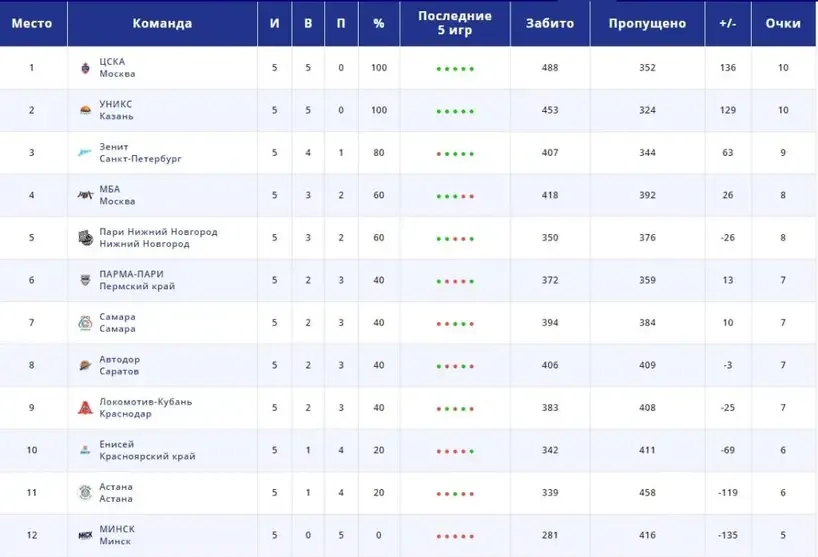
Task: Click ЦСКА's last five games dots
Action: [x=455, y=69]
